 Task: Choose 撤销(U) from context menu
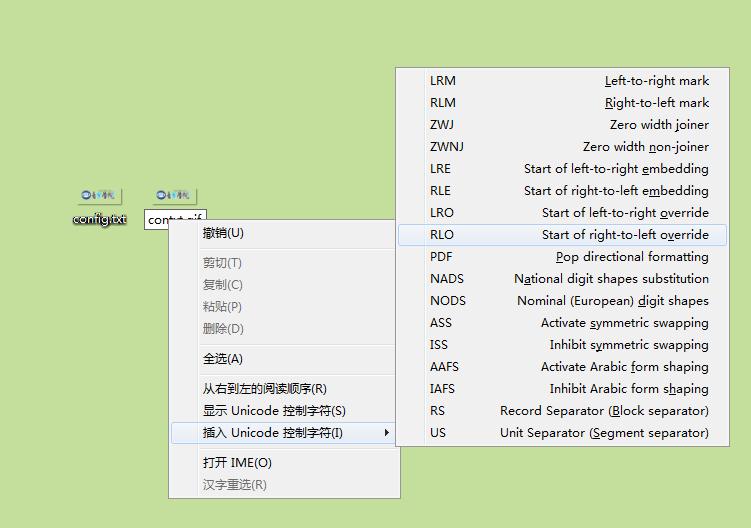tap(223, 233)
